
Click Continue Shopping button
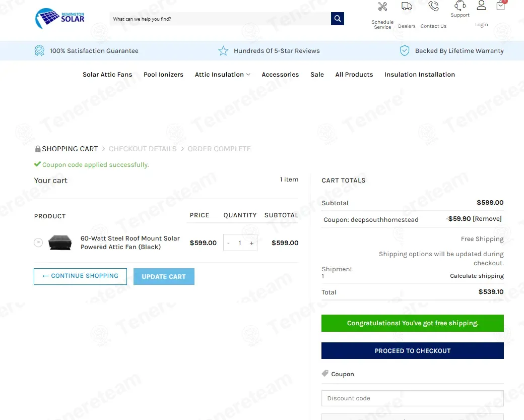80,276
